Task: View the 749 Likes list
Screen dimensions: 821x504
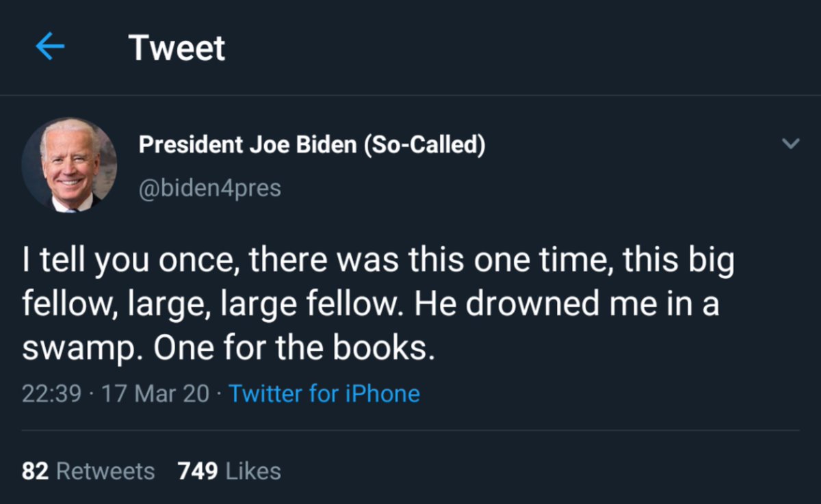Action: coord(229,471)
